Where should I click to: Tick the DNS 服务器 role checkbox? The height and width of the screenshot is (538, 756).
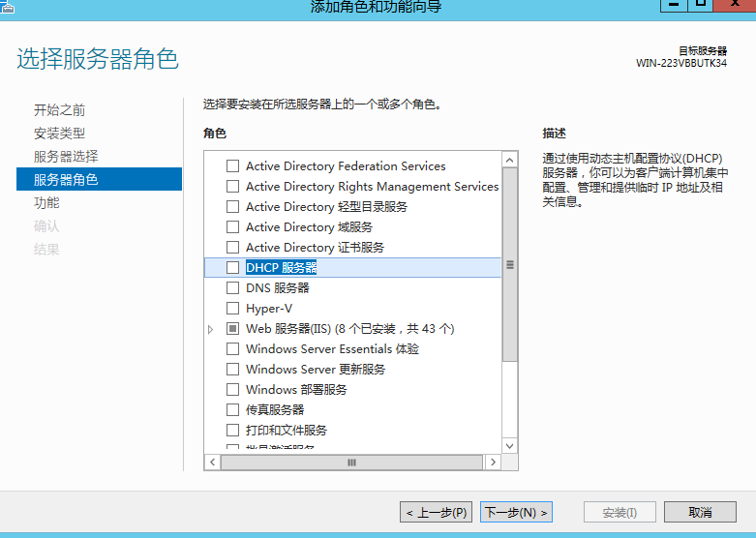click(232, 287)
